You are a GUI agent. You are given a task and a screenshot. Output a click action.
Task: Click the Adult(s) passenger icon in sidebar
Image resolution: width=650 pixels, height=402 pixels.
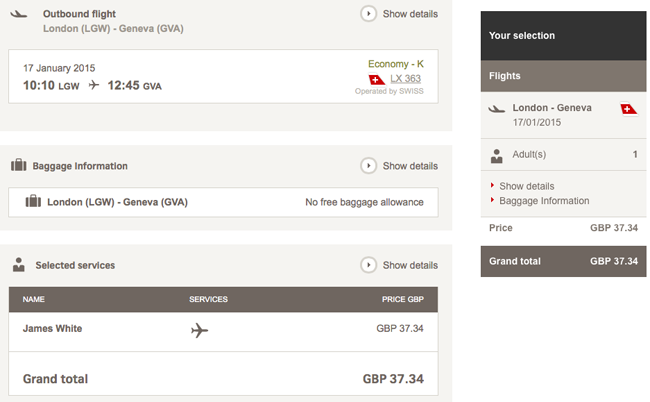(x=496, y=156)
